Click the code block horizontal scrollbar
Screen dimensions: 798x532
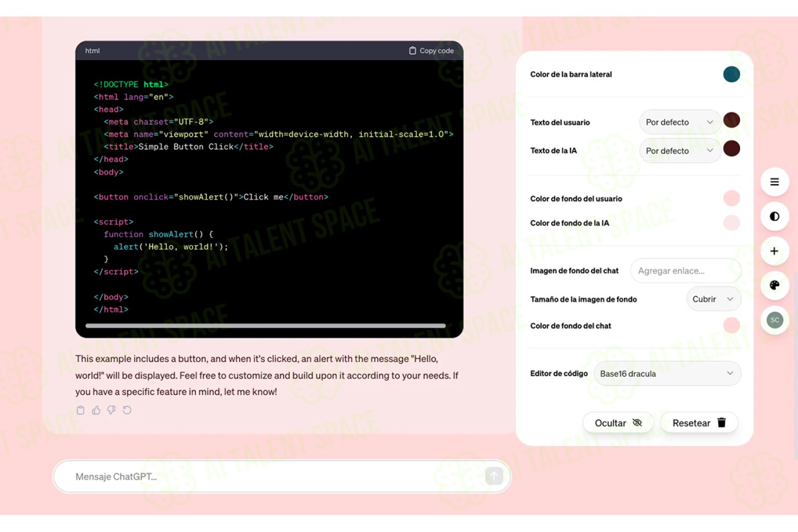(x=265, y=326)
